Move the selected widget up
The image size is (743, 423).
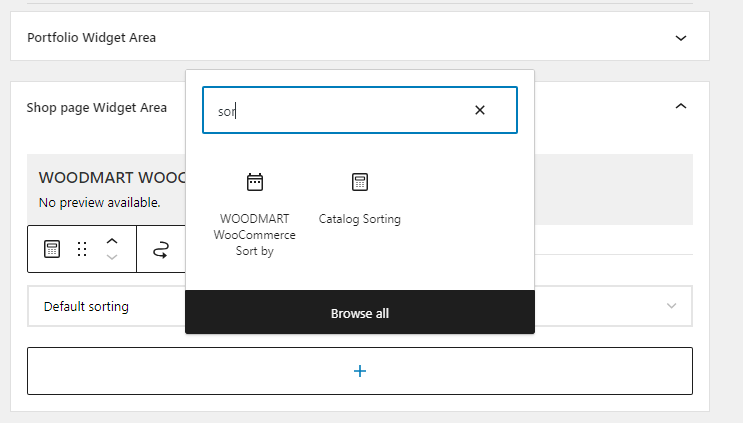tap(112, 242)
